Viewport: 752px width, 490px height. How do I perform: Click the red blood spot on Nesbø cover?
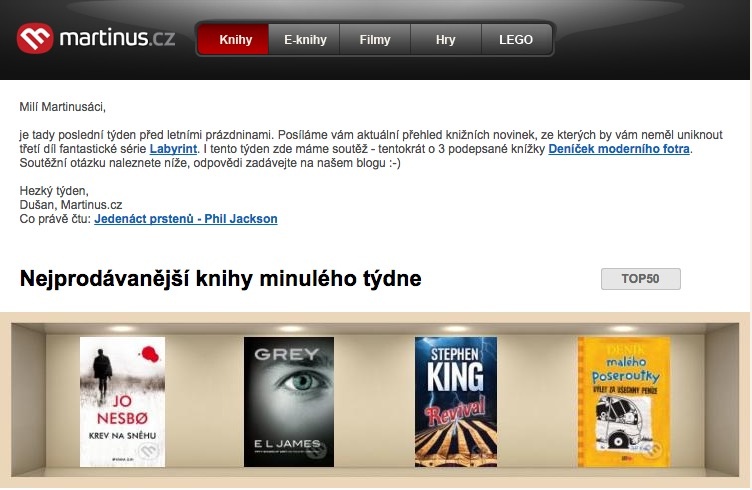(150, 354)
